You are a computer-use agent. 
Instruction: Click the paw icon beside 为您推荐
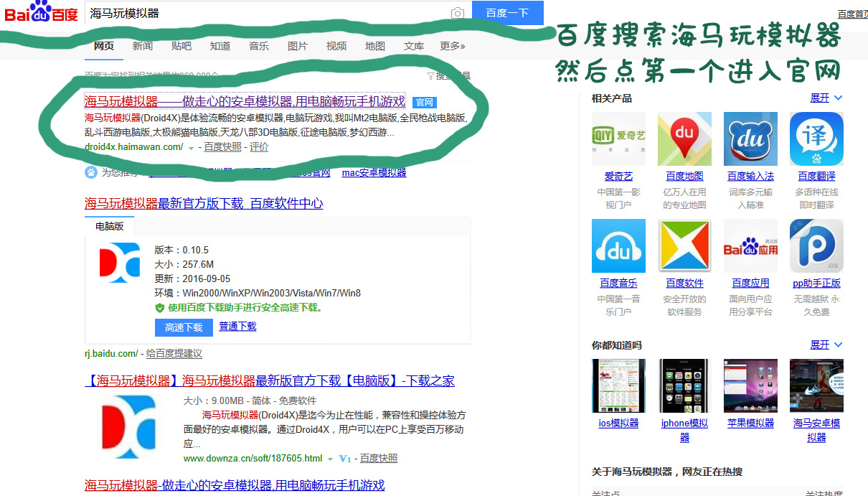pos(91,172)
